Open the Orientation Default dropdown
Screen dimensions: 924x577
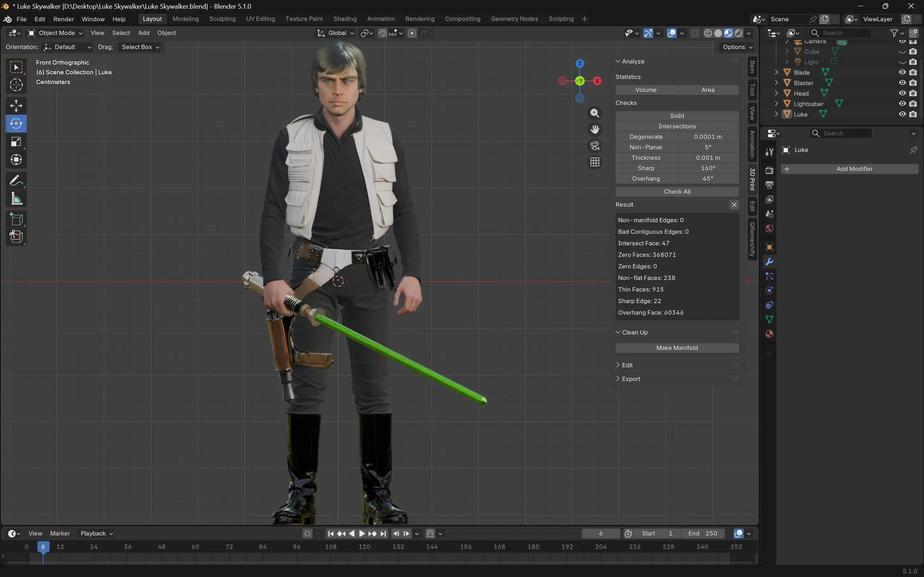[x=67, y=47]
